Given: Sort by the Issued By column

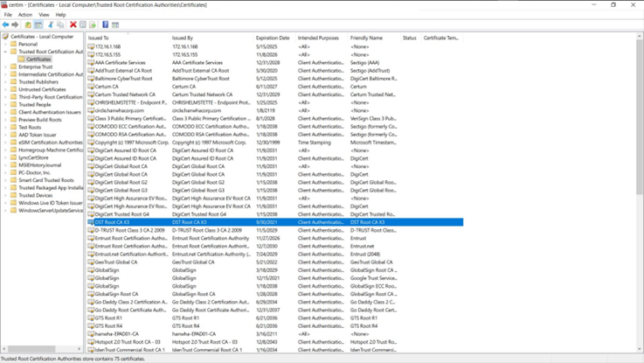Looking at the screenshot, I should click(x=212, y=38).
